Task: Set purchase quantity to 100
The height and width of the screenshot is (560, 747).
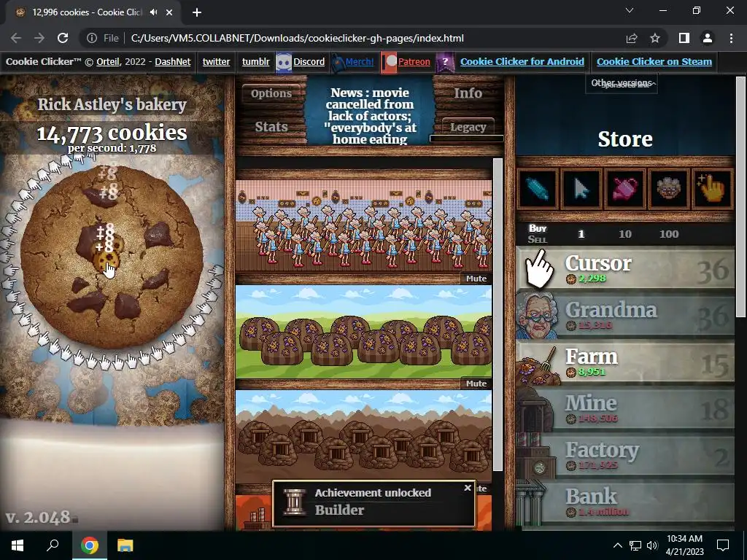Action: click(x=669, y=234)
